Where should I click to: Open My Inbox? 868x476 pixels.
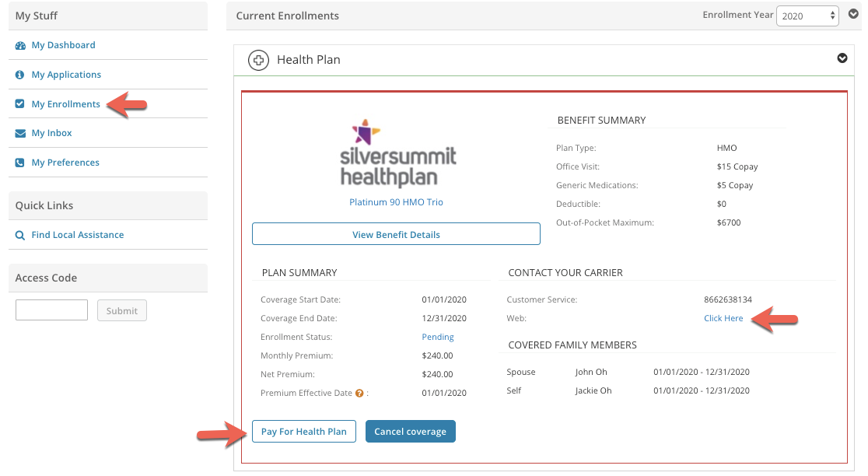[51, 134]
